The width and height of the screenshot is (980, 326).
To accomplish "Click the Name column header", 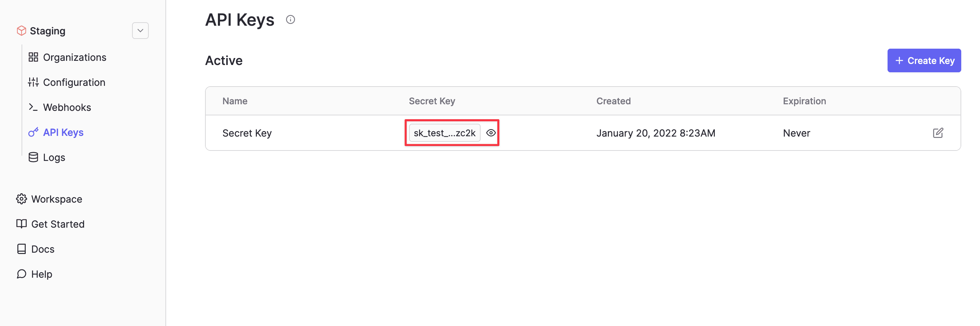I will coord(235,101).
